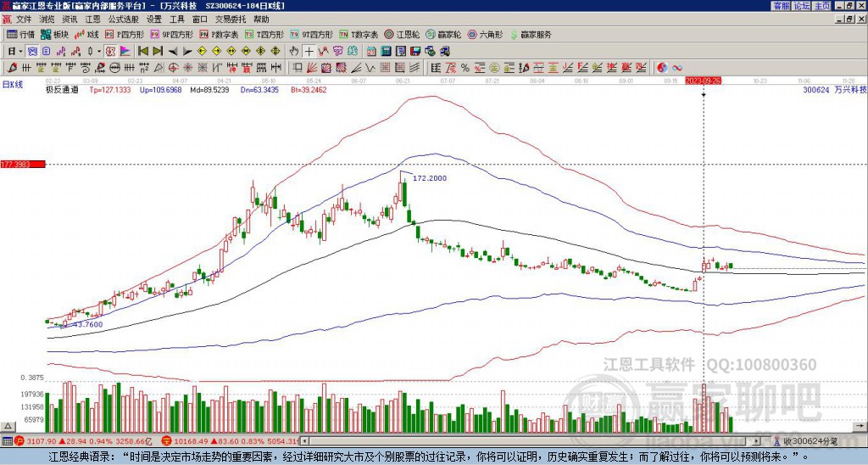Click the Tp=127.1333 indicator value
The height and width of the screenshot is (465, 868).
(110, 89)
